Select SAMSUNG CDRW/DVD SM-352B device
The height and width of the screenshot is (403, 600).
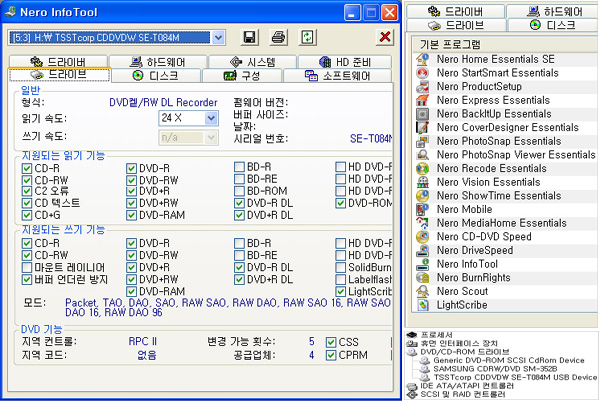pos(495,369)
